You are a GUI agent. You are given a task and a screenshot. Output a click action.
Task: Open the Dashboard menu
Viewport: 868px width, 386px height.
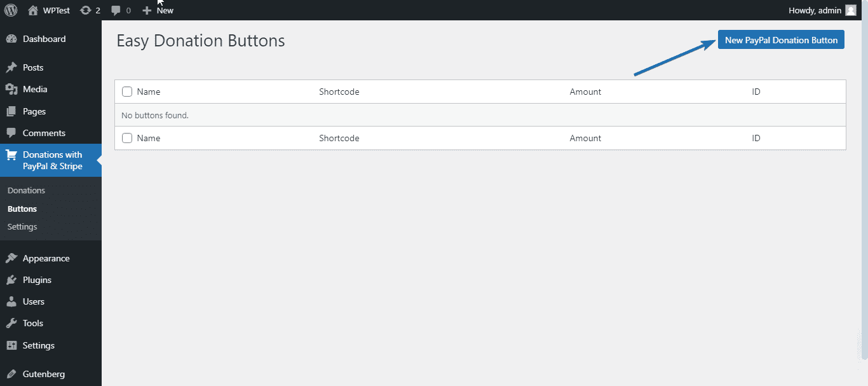point(51,39)
